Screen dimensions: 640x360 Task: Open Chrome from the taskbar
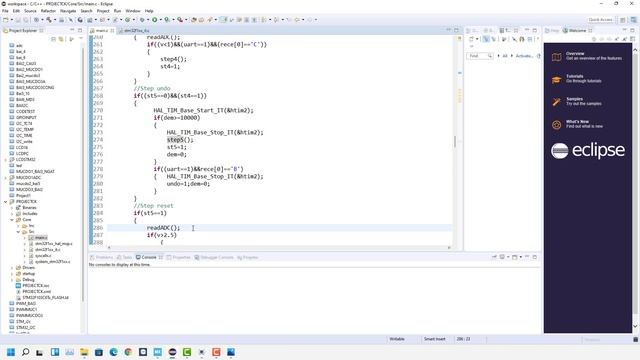[x=128, y=352]
